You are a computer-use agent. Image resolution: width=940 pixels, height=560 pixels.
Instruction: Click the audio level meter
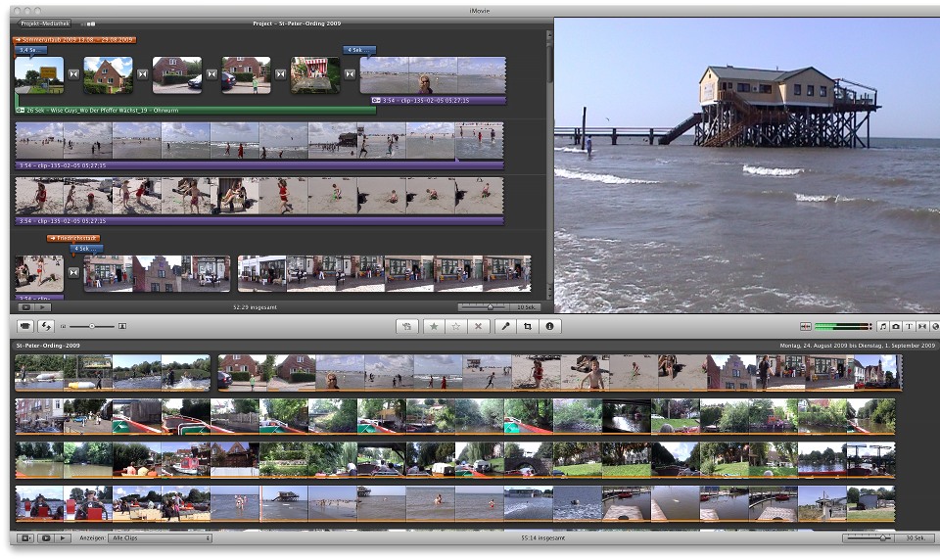coord(843,326)
